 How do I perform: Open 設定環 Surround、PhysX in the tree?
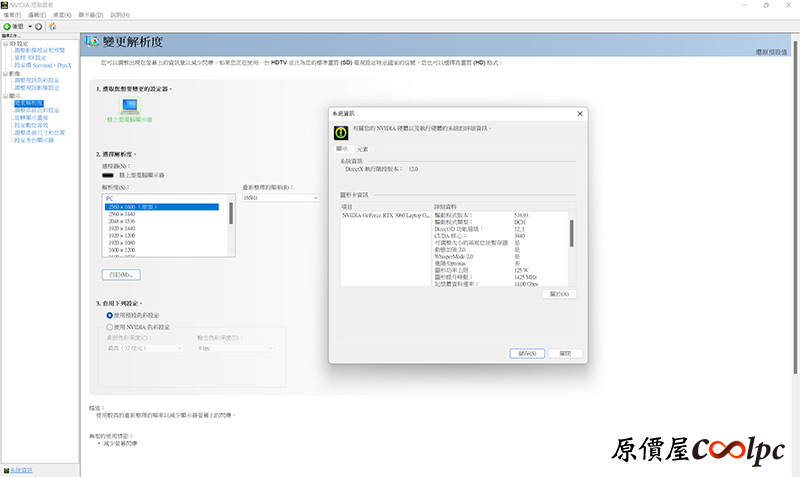pyautogui.click(x=43, y=65)
